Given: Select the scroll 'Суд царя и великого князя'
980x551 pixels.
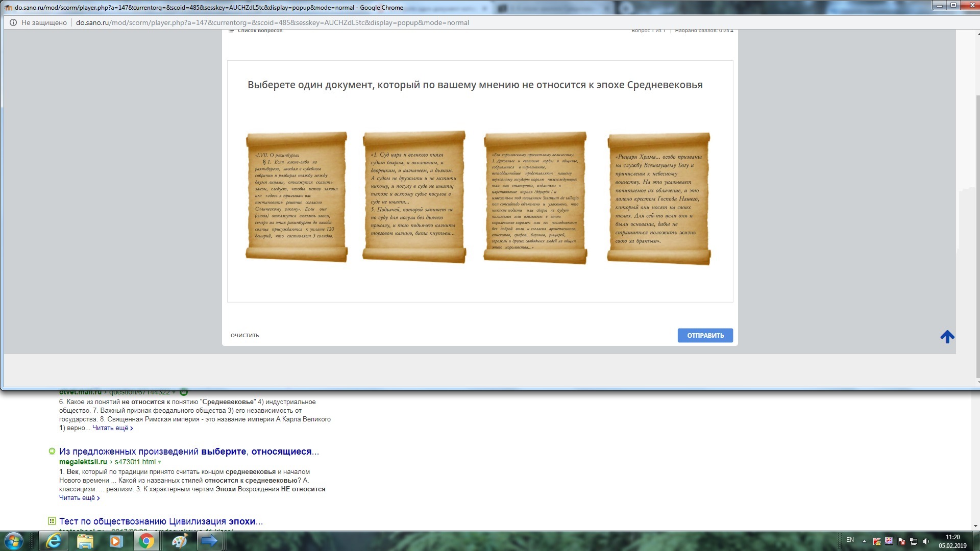Looking at the screenshot, I should tap(414, 197).
